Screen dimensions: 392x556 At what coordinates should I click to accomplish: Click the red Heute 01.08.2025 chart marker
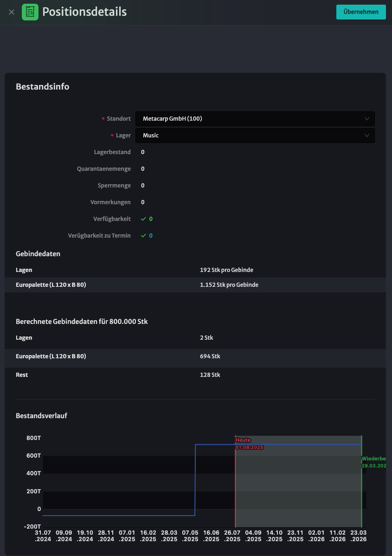coord(249,444)
